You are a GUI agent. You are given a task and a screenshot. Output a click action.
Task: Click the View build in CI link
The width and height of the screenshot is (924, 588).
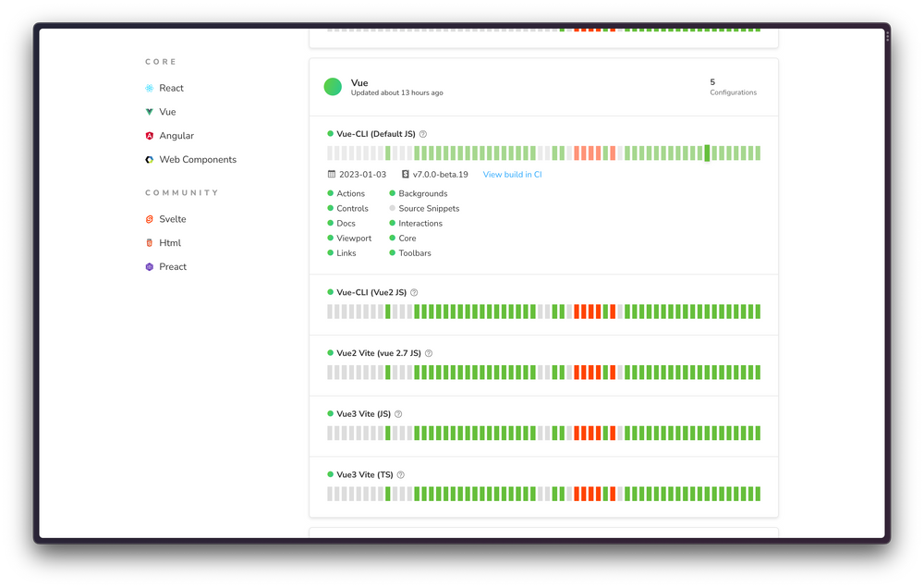(512, 175)
